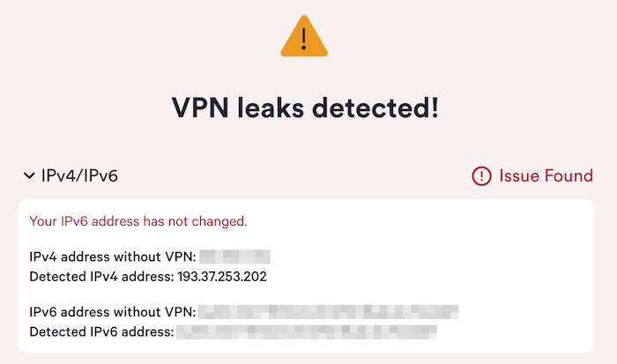Click the word Found in the status label
The height and width of the screenshot is (364, 617).
569,176
